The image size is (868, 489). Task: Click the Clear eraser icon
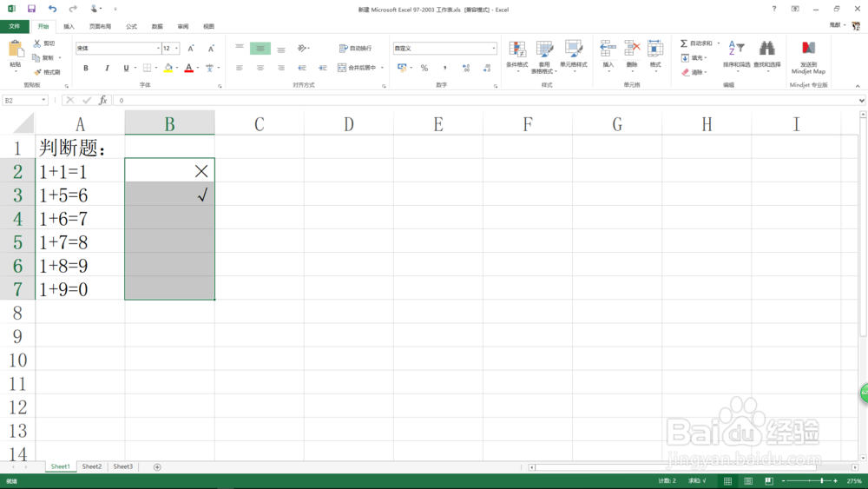(686, 72)
